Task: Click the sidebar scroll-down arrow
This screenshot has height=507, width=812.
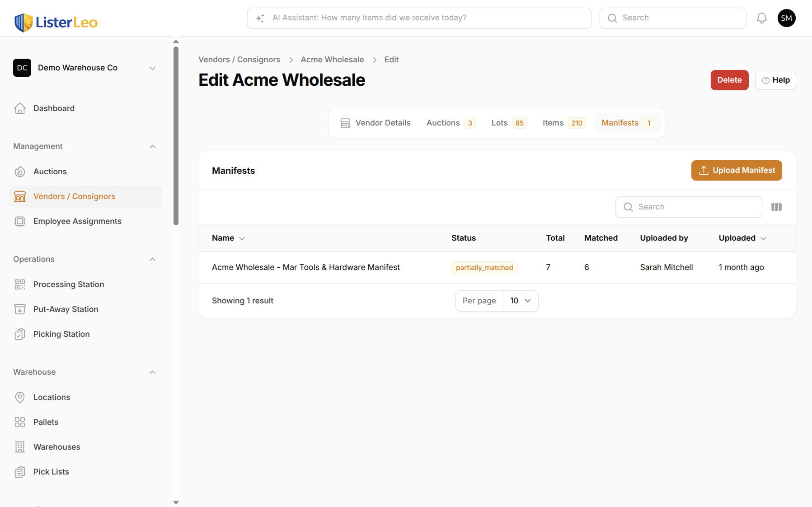Action: (176, 502)
